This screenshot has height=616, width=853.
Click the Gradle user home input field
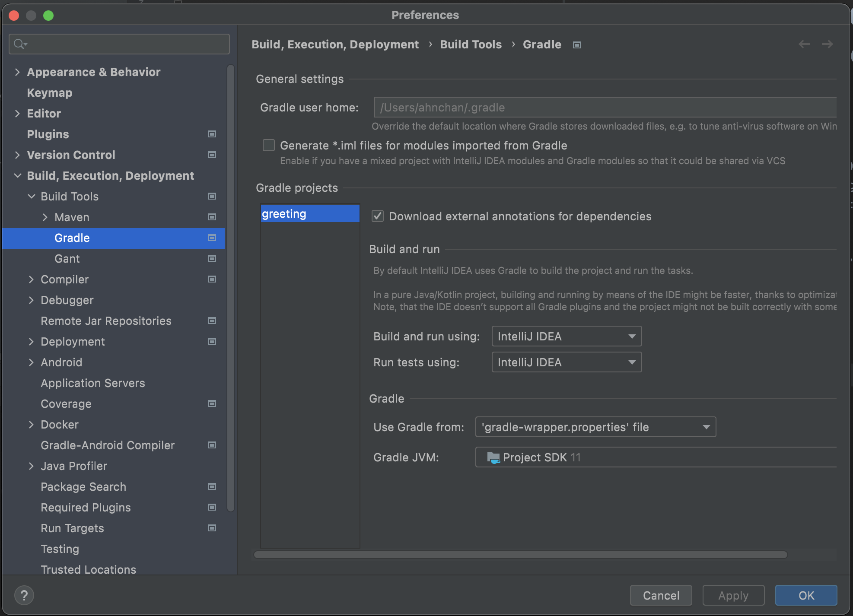(605, 107)
